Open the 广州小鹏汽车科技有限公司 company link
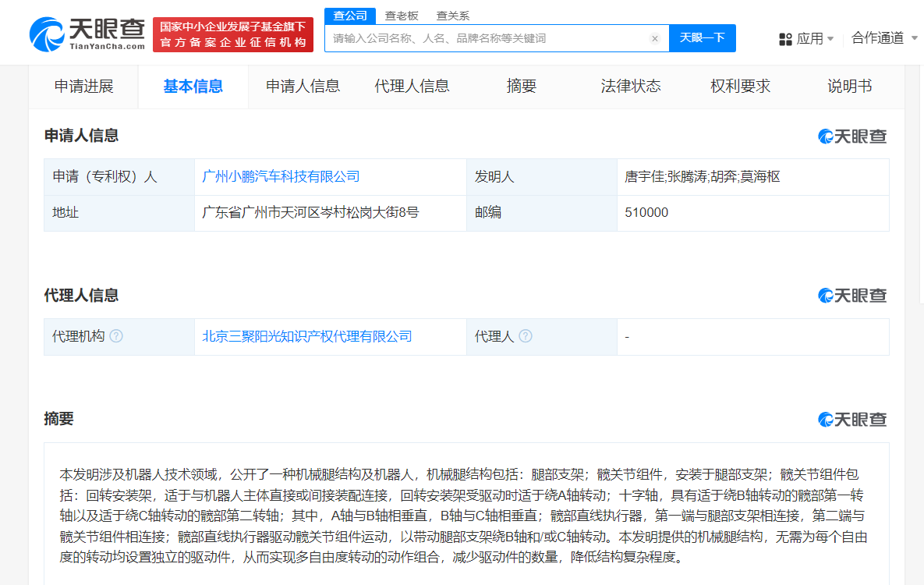The image size is (924, 585). pos(280,176)
